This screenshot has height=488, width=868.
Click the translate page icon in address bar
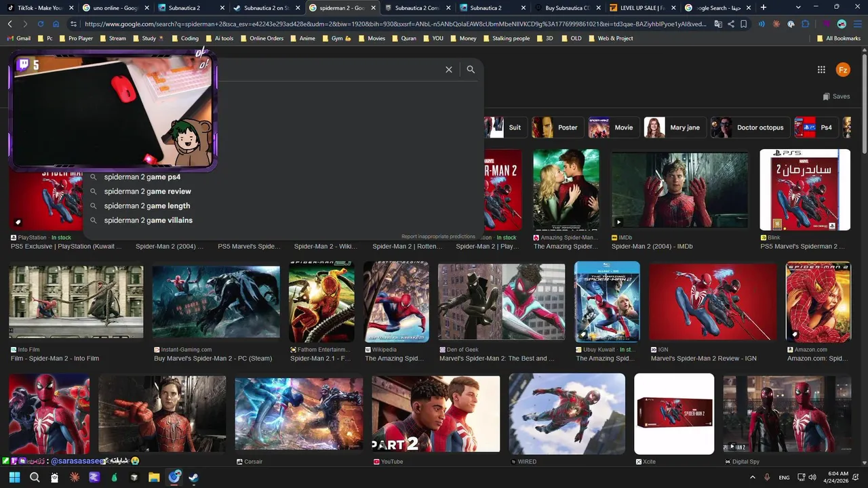click(x=718, y=24)
